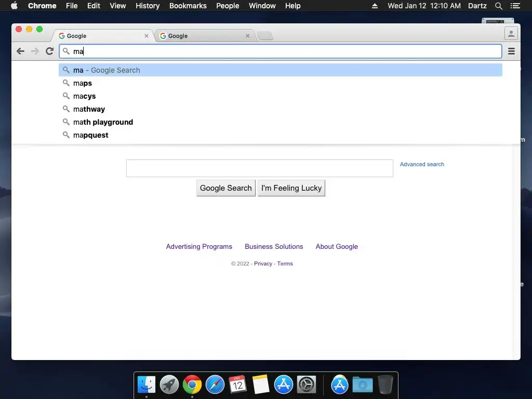The height and width of the screenshot is (399, 532).
Task: Click the profile avatar button in Chrome
Action: click(511, 33)
